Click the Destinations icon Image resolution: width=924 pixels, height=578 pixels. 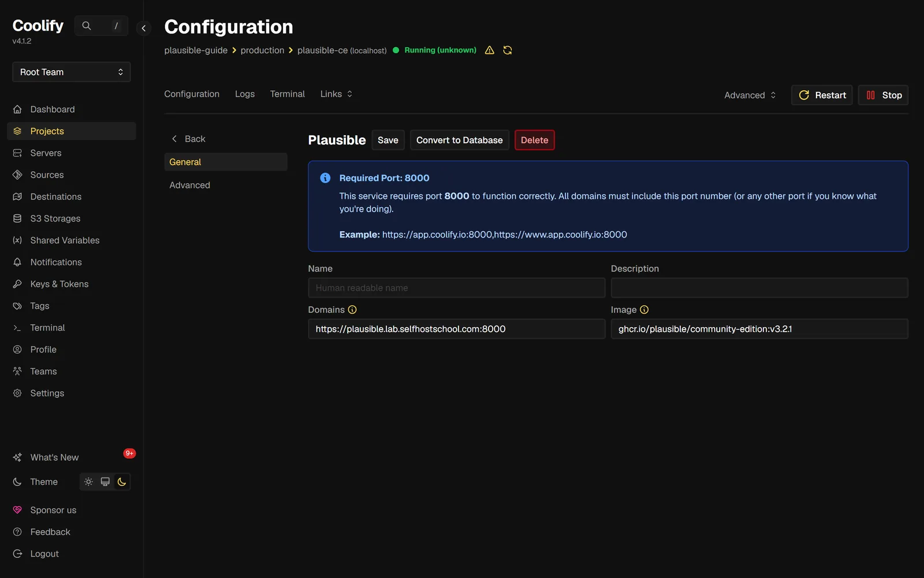click(17, 197)
